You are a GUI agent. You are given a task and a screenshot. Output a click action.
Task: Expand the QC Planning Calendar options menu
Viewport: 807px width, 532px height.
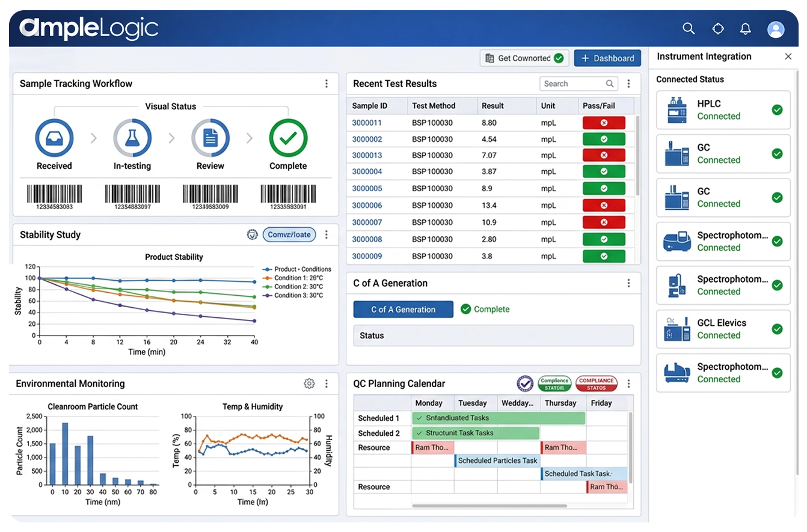[x=629, y=384]
